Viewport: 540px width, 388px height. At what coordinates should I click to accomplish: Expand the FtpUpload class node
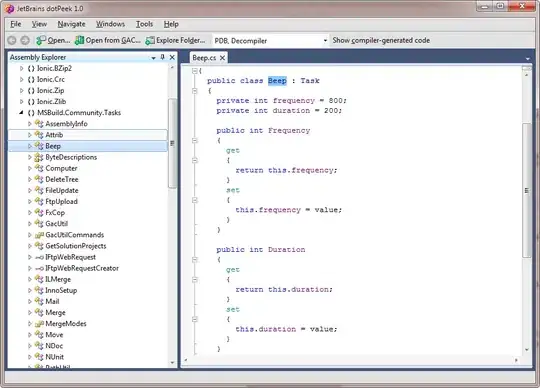pos(30,201)
